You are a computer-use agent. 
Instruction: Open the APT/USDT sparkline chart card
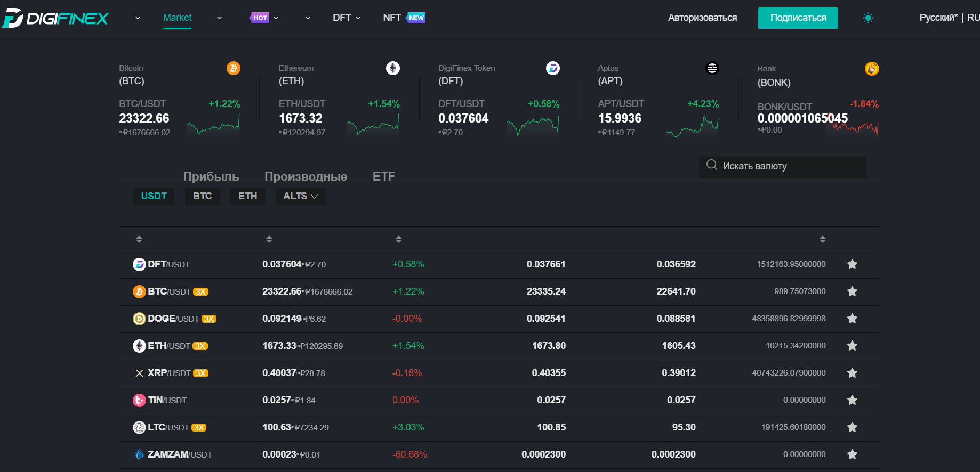pos(692,127)
